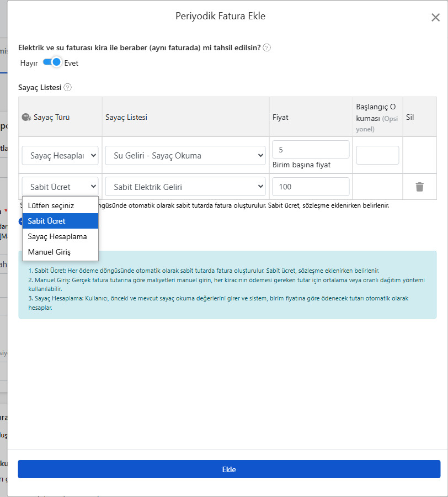Screen dimensions: 448x497
Task: Click the chat bubble icon in Sayaç Türü header
Action: point(26,117)
